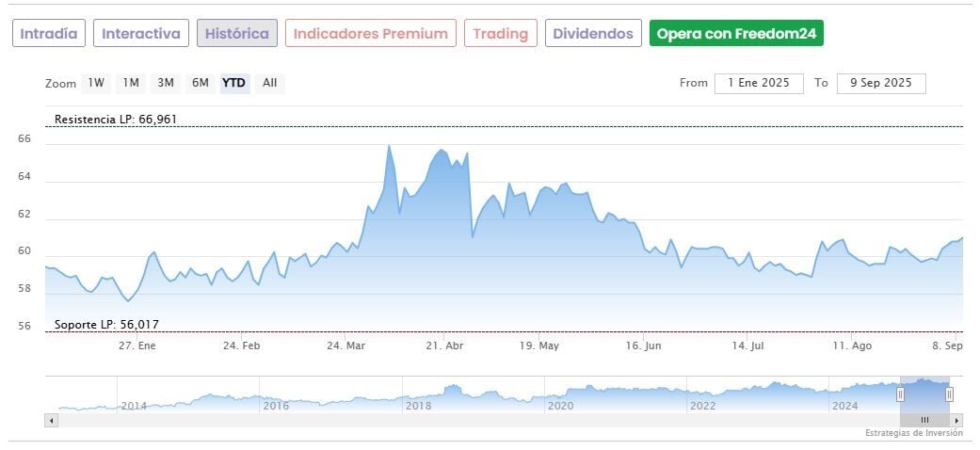Click the navigator right range handle
The image size is (980, 450).
click(949, 394)
